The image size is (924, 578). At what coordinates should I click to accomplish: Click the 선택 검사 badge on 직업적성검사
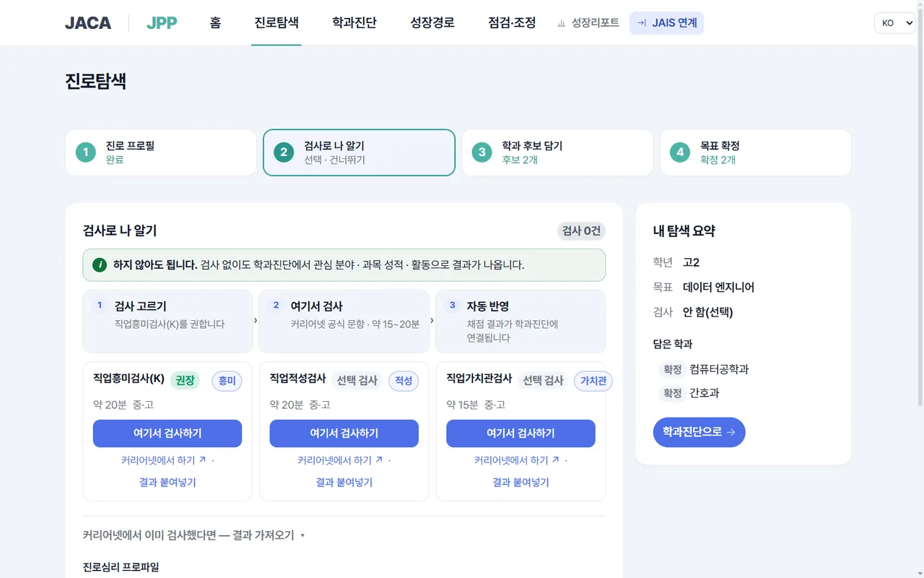357,381
